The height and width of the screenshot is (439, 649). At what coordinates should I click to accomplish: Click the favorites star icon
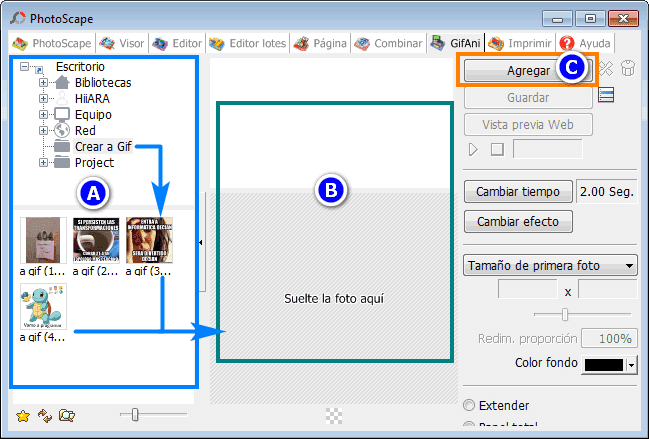pyautogui.click(x=23, y=415)
